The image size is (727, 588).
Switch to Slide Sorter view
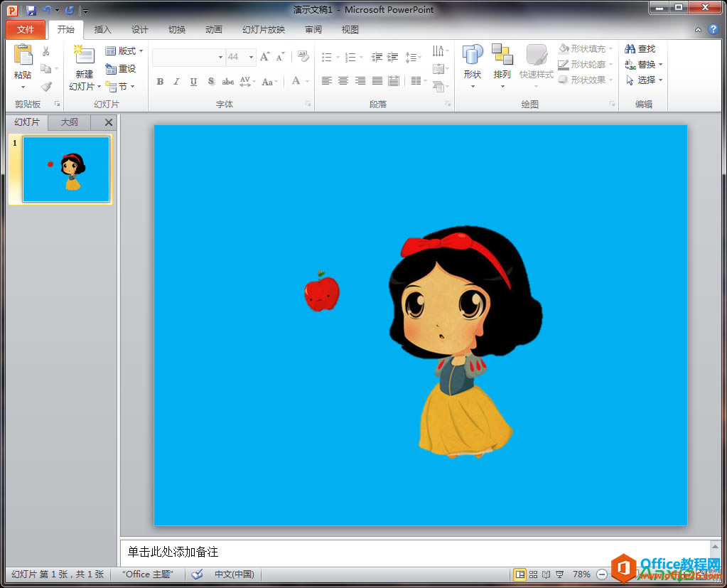(x=533, y=574)
